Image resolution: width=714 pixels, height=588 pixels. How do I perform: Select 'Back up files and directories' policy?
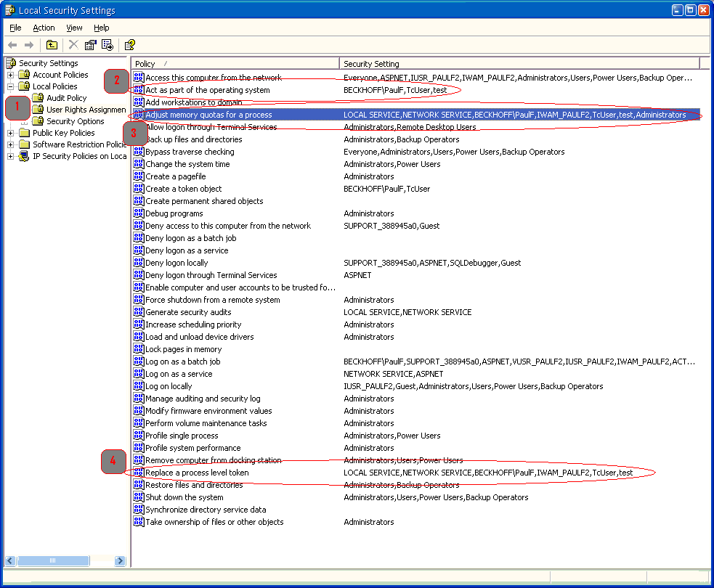pos(193,139)
